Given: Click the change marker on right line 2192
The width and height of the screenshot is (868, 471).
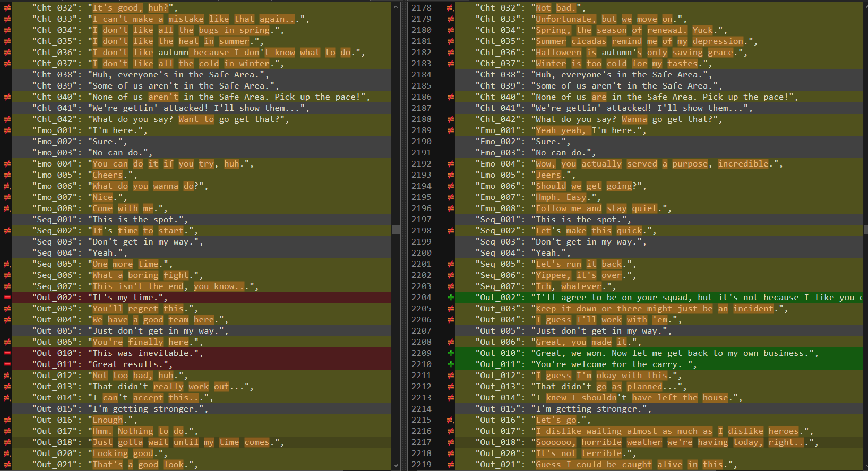Looking at the screenshot, I should [450, 164].
